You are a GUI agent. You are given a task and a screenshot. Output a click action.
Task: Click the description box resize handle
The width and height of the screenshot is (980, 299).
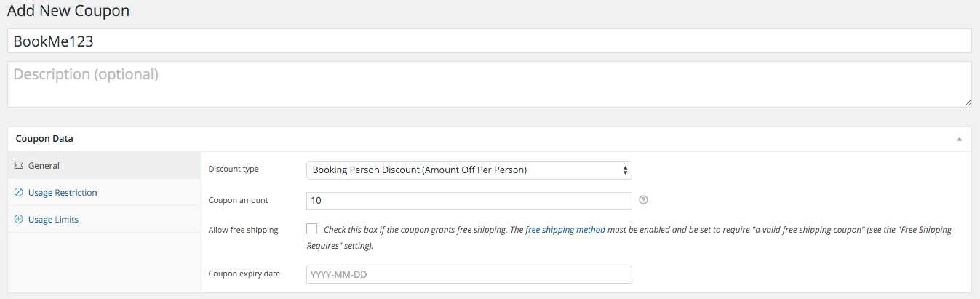tap(968, 103)
